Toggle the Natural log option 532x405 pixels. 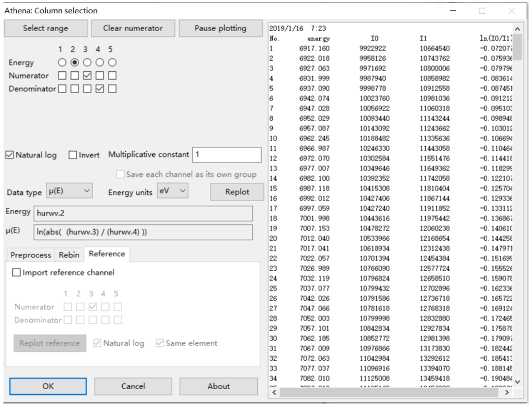click(x=9, y=155)
